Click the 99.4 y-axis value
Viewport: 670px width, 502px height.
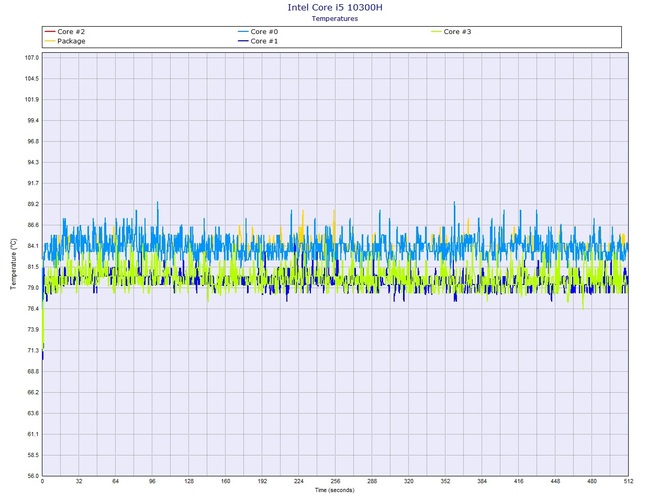click(x=33, y=120)
